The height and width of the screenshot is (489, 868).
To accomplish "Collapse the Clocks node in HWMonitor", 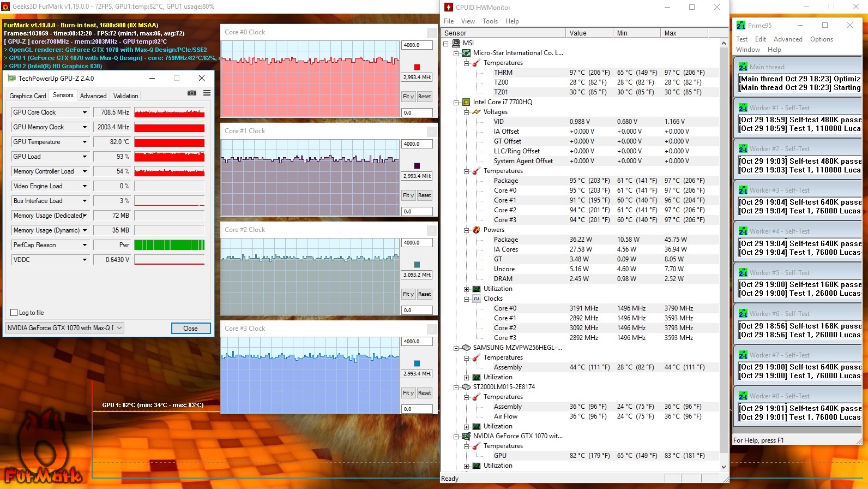I will click(x=467, y=299).
